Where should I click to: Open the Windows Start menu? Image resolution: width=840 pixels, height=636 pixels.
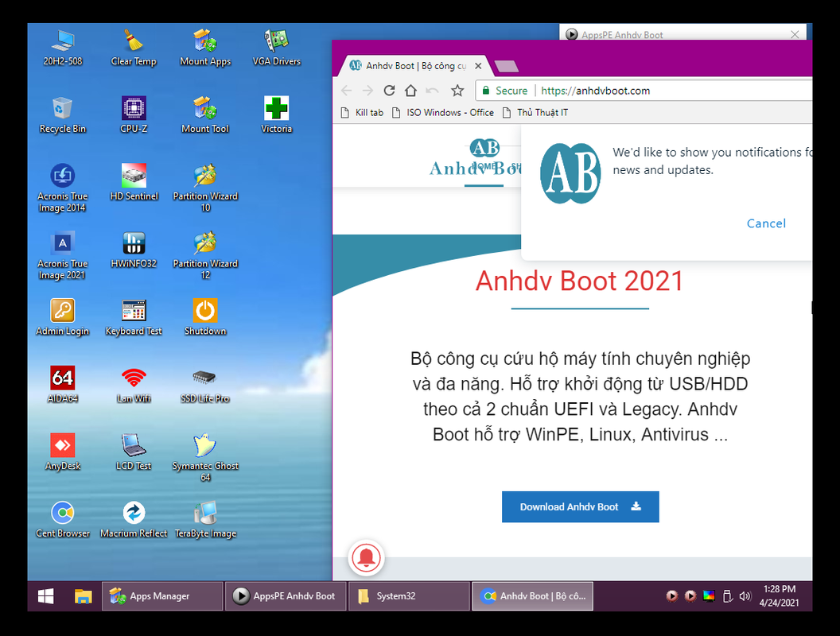(x=46, y=595)
